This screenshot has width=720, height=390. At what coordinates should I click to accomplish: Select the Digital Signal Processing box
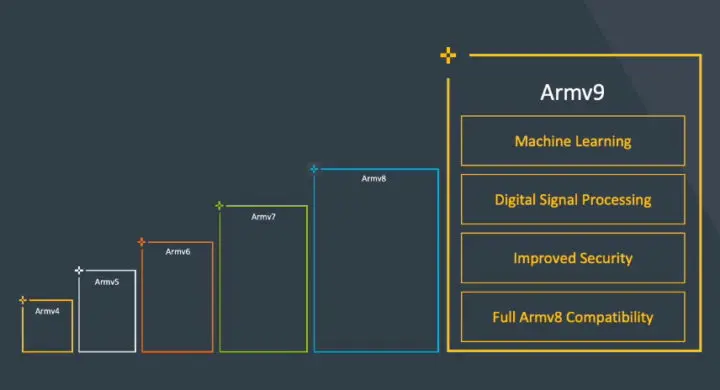(x=573, y=199)
